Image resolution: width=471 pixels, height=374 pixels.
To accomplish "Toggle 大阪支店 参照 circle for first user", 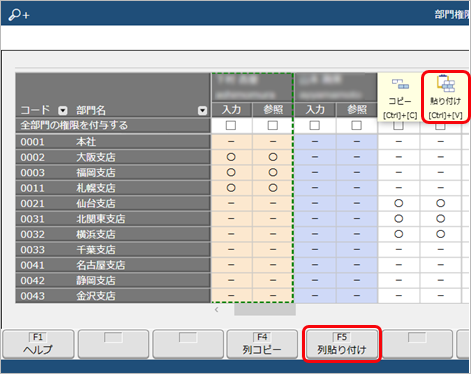I will 273,157.
